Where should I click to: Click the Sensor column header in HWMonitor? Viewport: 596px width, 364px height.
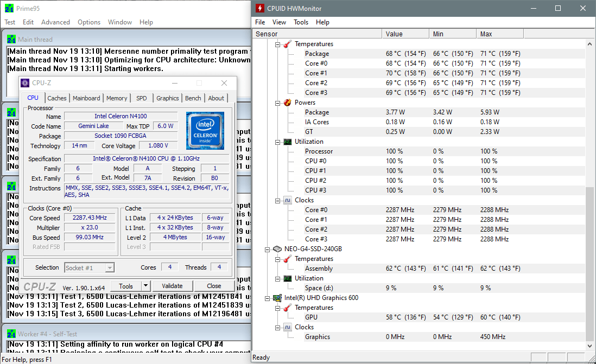(317, 34)
